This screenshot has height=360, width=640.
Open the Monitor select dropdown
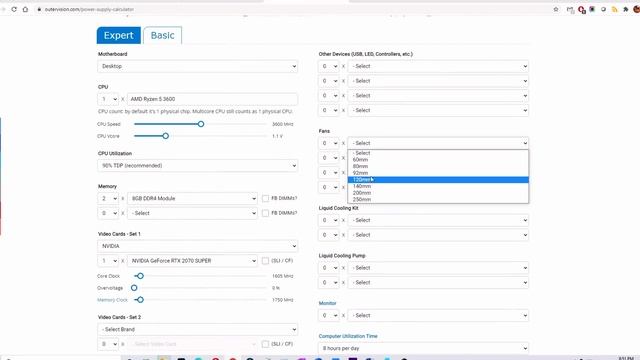pos(438,316)
